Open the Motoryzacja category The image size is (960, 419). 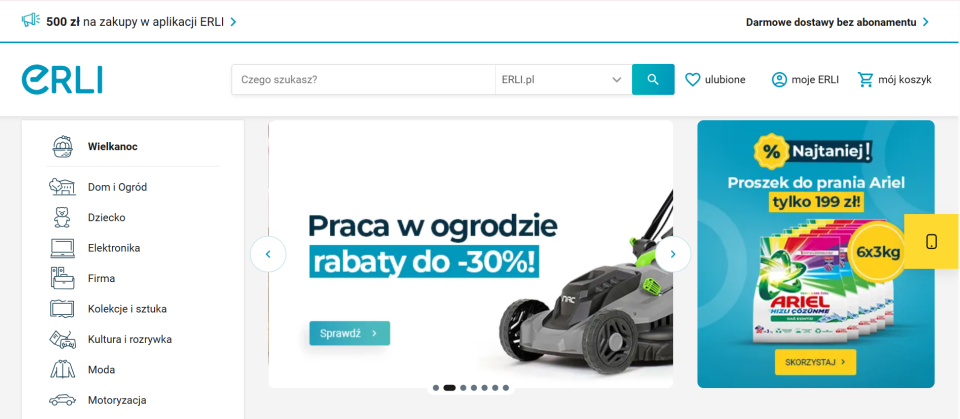[x=117, y=401]
